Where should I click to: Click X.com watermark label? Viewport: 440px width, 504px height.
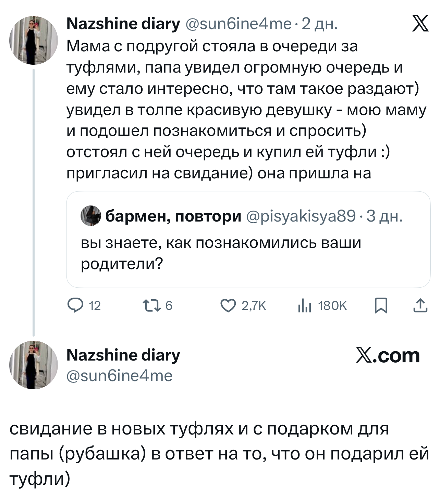[x=388, y=355]
